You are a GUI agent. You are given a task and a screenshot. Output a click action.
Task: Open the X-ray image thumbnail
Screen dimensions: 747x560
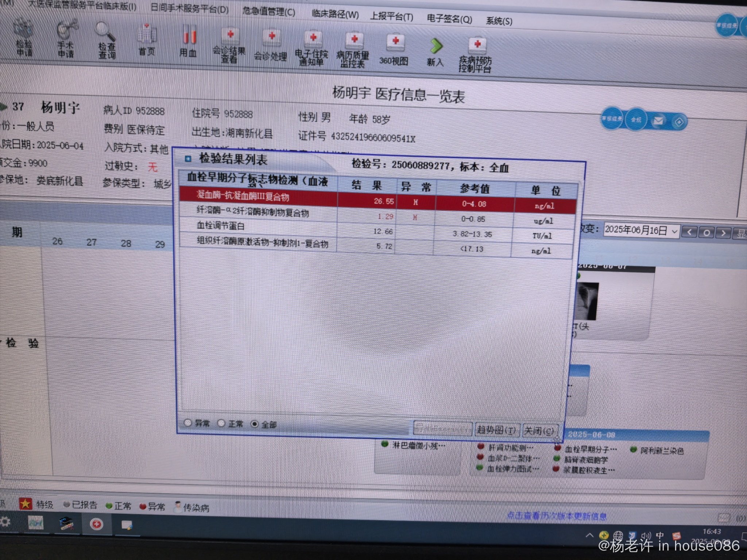[x=587, y=301]
